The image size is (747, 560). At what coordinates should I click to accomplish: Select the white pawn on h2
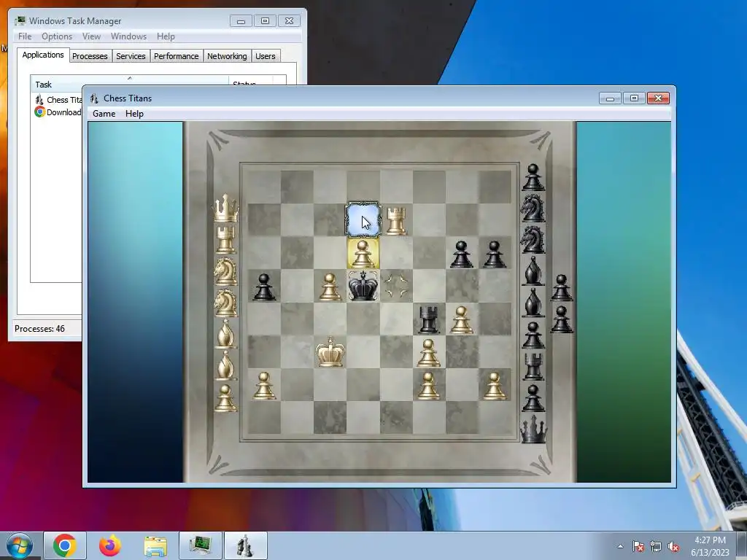click(494, 385)
